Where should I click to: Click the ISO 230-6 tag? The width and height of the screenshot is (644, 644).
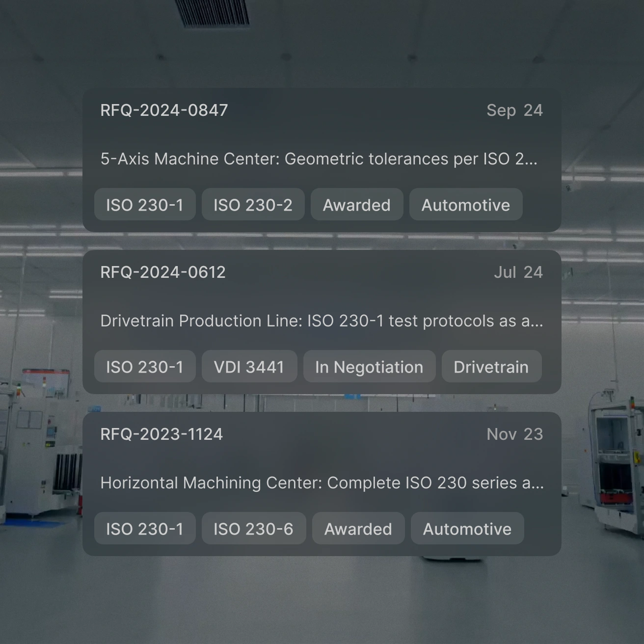point(254,529)
